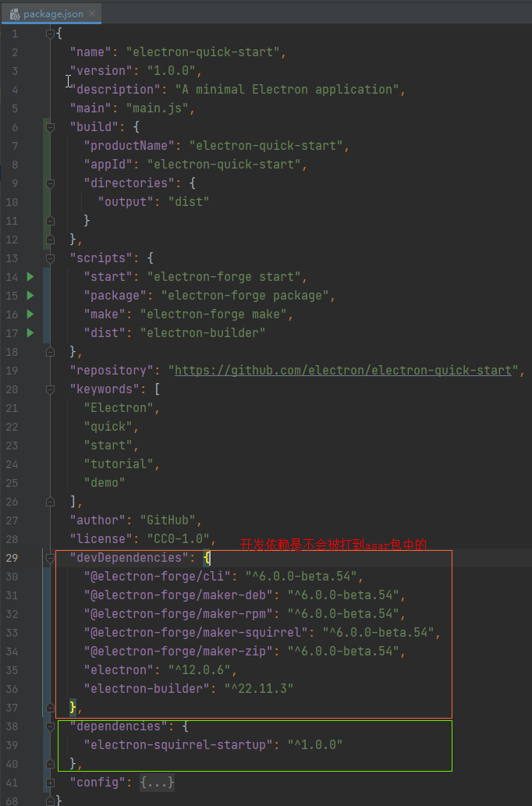Click the "@electron-forge/cli" dependency key
The height and width of the screenshot is (806, 532).
pyautogui.click(x=158, y=577)
